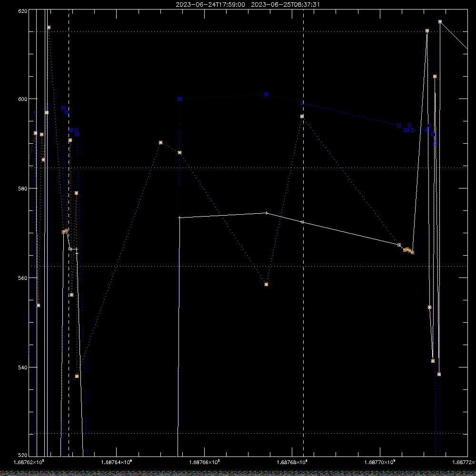Click the x-axis label 1.68762×10⁹
The width and height of the screenshot is (476, 476).
point(29,462)
